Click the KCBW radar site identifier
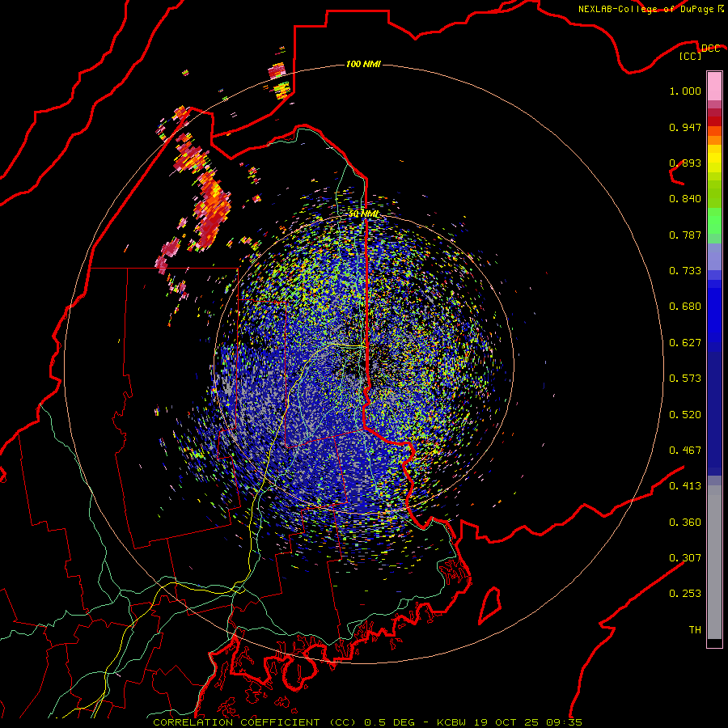The height and width of the screenshot is (728, 728). 451,722
